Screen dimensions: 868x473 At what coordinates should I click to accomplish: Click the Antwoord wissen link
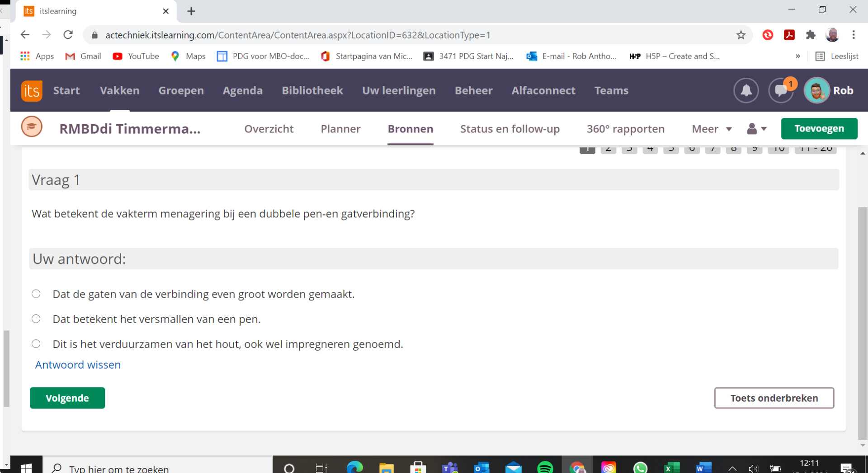[78, 365]
